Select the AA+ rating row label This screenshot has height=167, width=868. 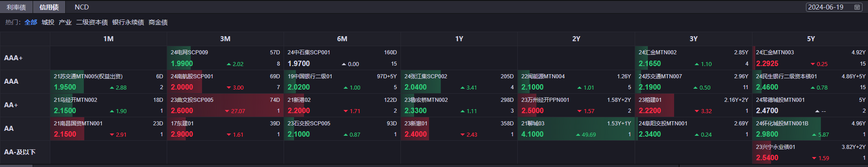click(11, 105)
